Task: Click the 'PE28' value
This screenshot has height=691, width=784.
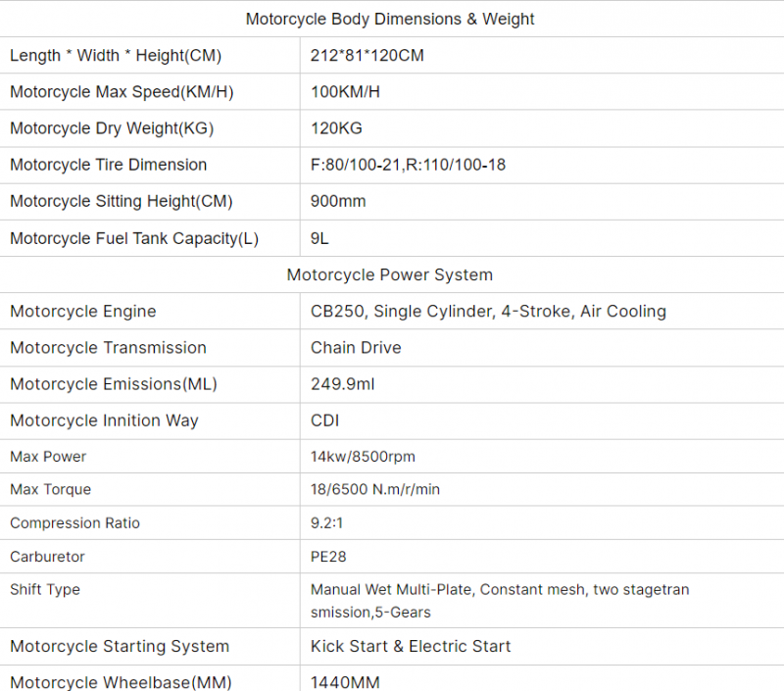Action: pyautogui.click(x=328, y=557)
